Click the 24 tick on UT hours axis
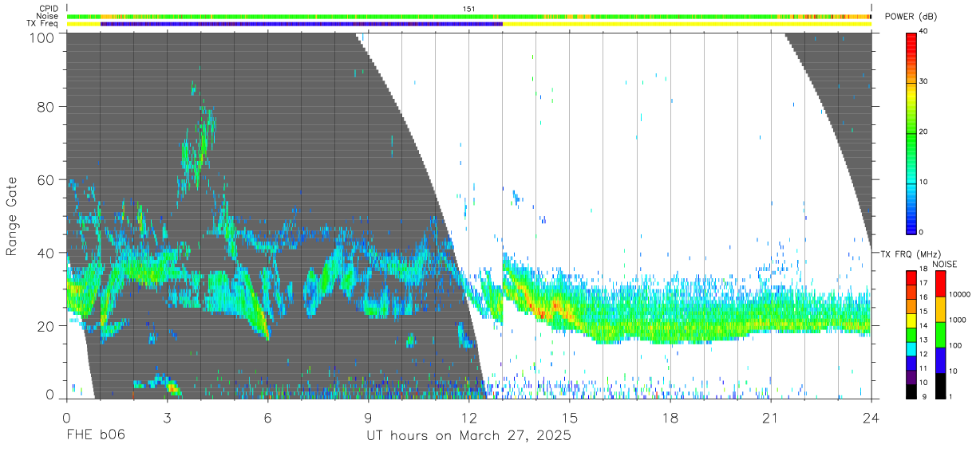 [x=871, y=418]
